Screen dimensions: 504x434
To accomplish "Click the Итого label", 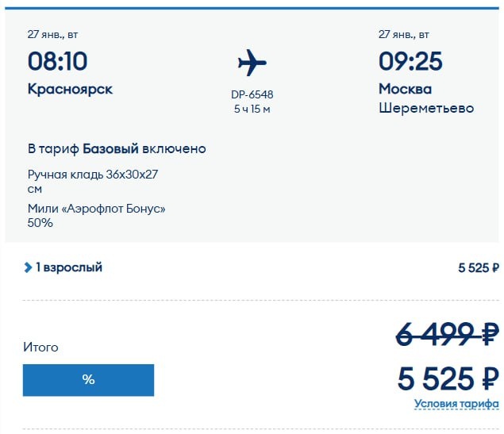I will click(40, 348).
